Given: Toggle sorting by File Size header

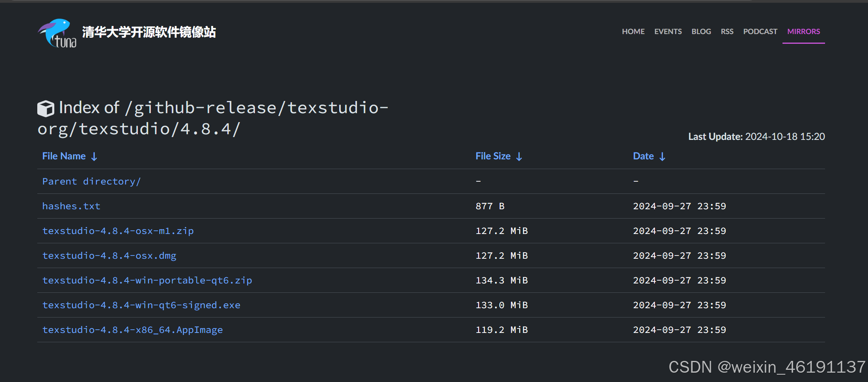Looking at the screenshot, I should (x=493, y=156).
